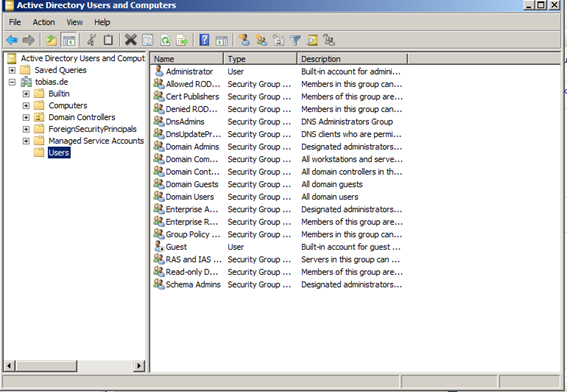Select the Domain Admins group entry
The image size is (567, 392).
point(192,147)
